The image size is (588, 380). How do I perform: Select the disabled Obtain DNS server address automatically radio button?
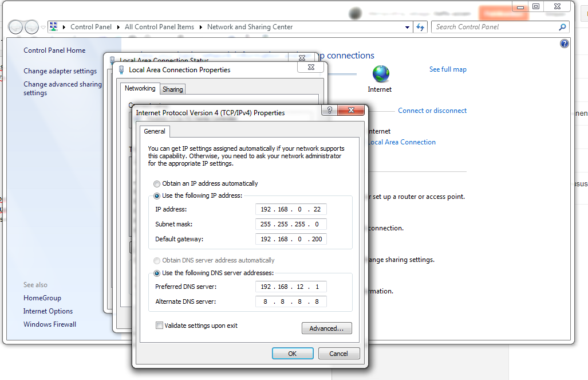click(157, 261)
